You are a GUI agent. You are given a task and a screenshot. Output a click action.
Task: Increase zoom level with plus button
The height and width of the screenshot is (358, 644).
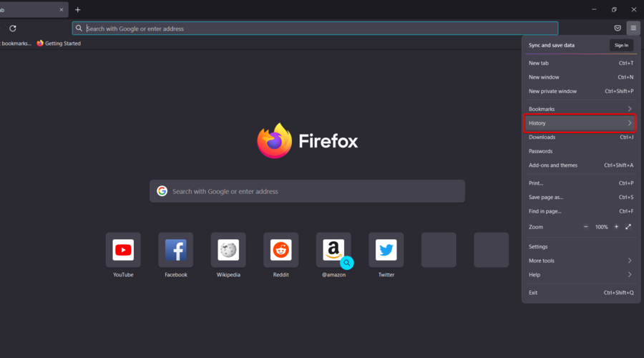click(x=616, y=227)
